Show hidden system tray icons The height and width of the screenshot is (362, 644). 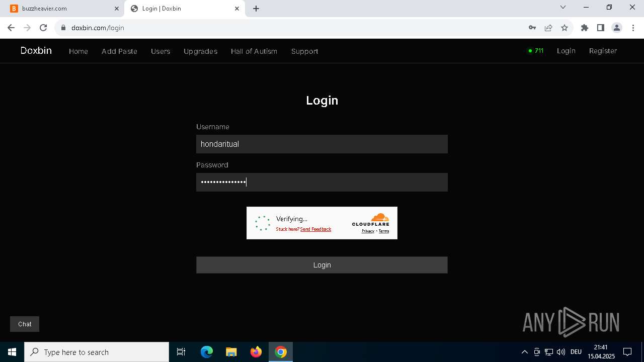(524, 352)
